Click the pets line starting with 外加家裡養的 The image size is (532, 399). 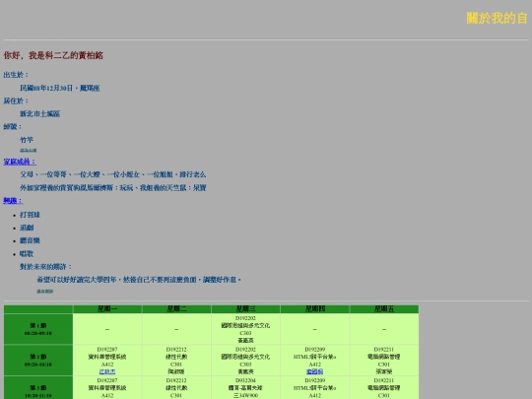(x=113, y=187)
